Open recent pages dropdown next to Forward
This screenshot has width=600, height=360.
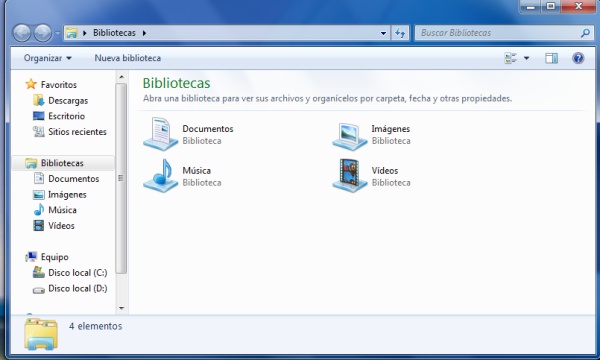pyautogui.click(x=57, y=33)
